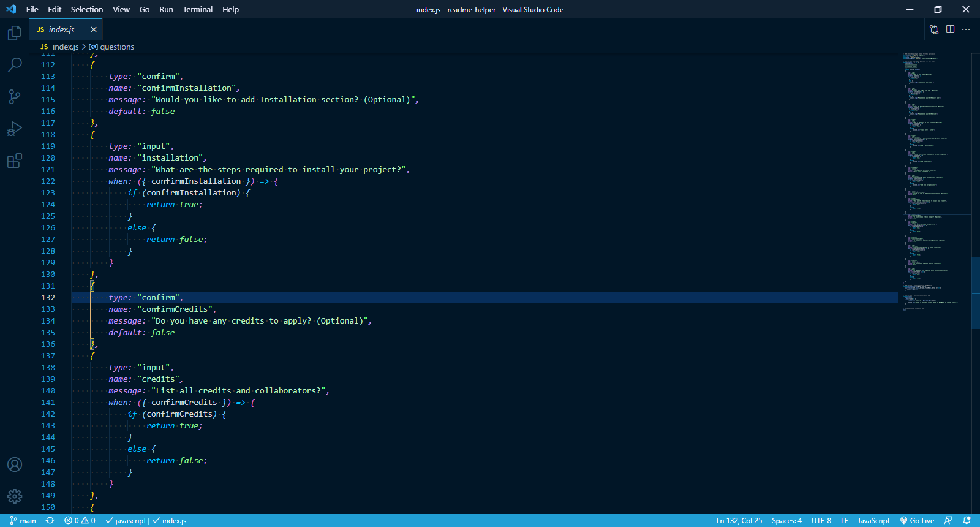The height and width of the screenshot is (527, 980).
Task: Open errors and warnings count in status bar
Action: tap(80, 520)
